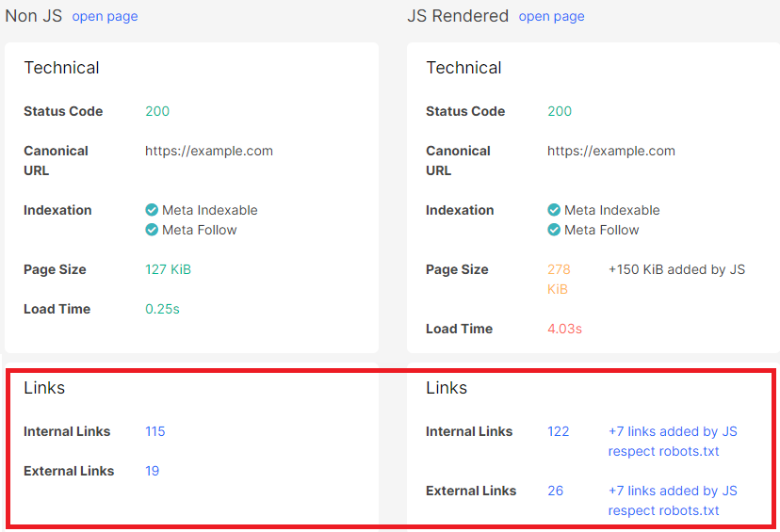The width and height of the screenshot is (780, 532).
Task: Click the Links heading in Non JS panel
Action: [x=44, y=388]
